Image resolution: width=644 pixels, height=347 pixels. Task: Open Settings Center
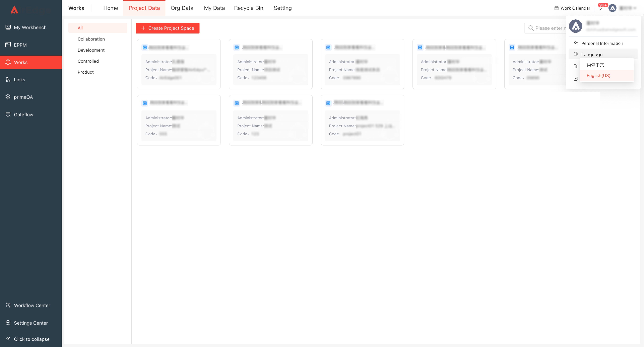pyautogui.click(x=31, y=323)
